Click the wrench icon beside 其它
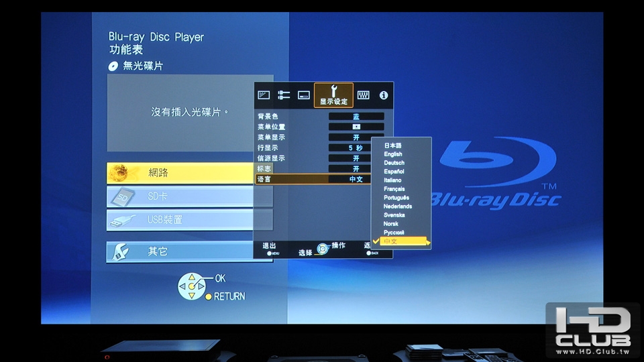The height and width of the screenshot is (362, 644). click(x=120, y=251)
